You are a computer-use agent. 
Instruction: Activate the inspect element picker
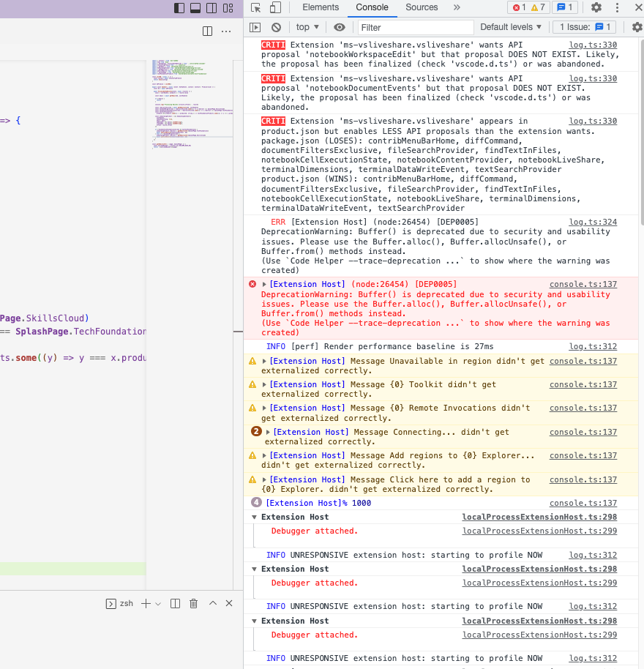point(256,7)
